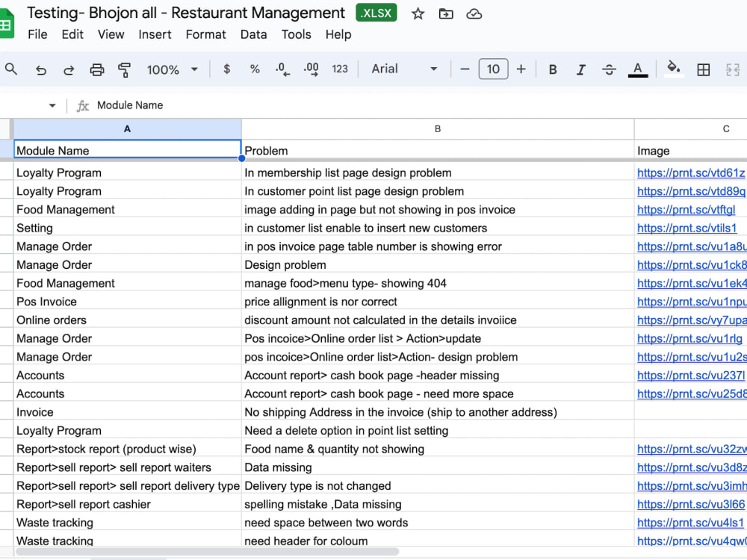Select the Image header cell
Image resolution: width=747 pixels, height=560 pixels.
pyautogui.click(x=691, y=151)
